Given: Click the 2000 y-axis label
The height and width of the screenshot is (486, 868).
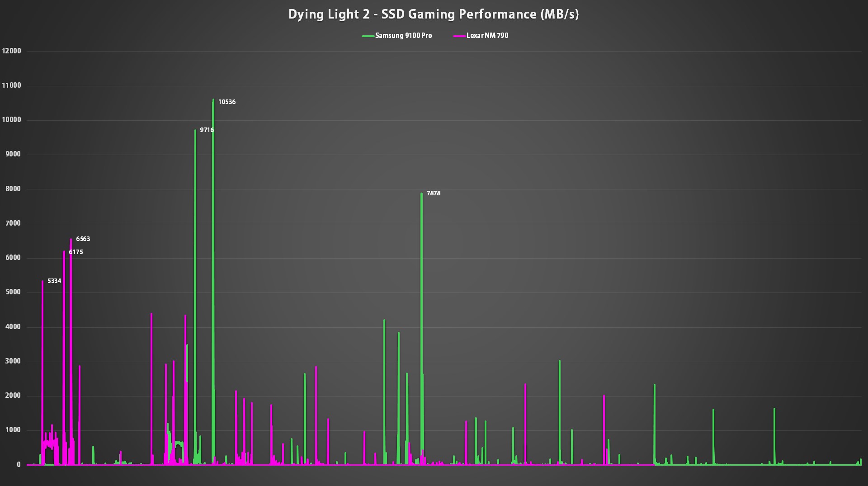Looking at the screenshot, I should point(13,396).
